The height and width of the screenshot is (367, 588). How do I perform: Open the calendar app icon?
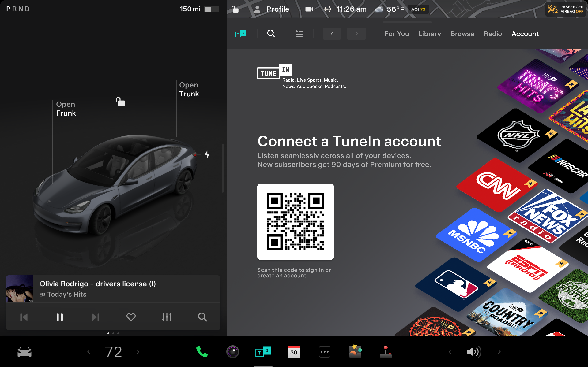(294, 351)
